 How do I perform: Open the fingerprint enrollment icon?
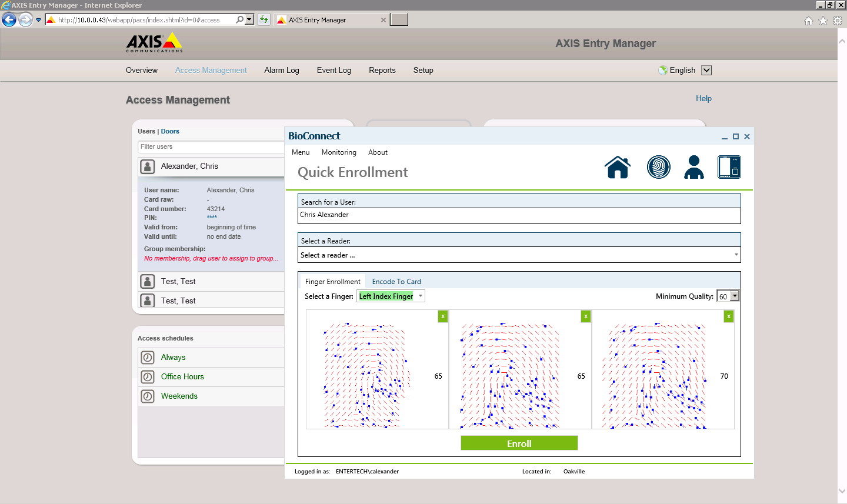[x=658, y=167]
